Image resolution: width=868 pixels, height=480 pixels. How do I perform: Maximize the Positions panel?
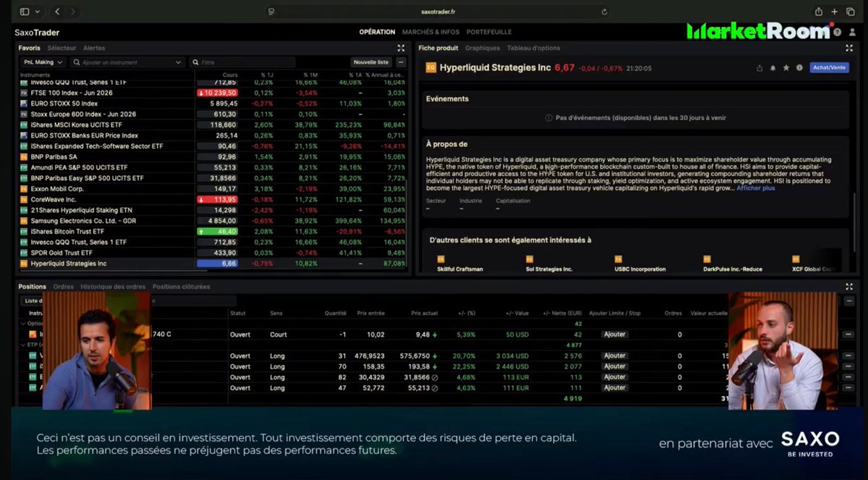point(849,287)
